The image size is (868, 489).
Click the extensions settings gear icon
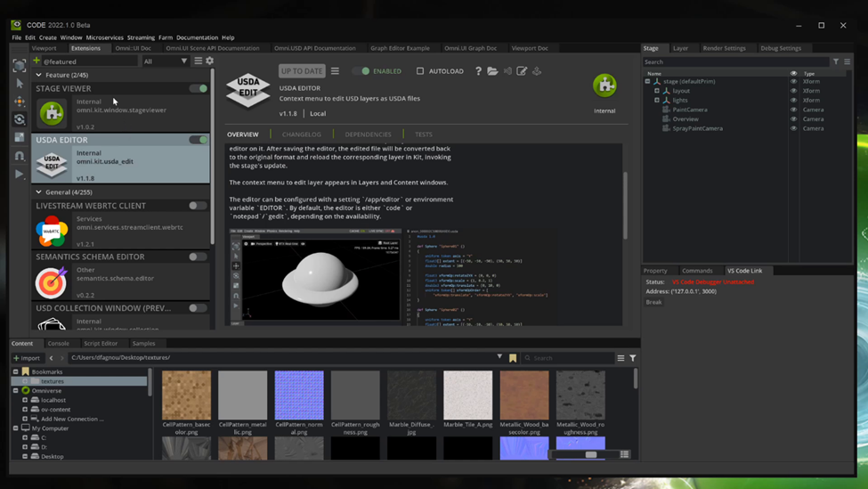(x=210, y=61)
